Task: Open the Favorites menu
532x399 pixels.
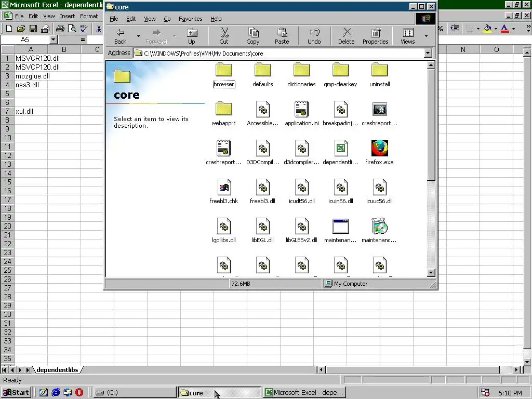Action: [x=190, y=19]
